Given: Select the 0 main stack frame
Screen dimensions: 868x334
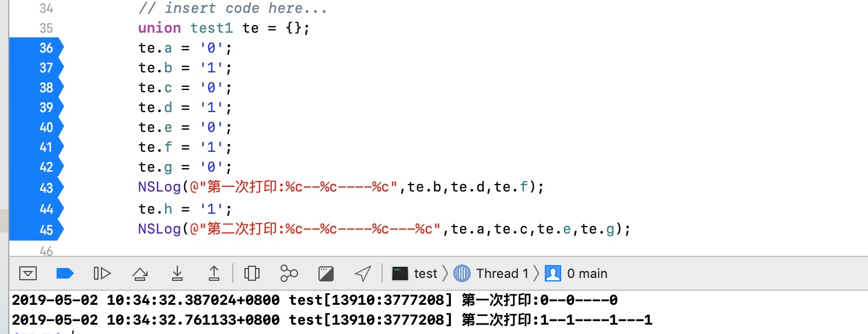Looking at the screenshot, I should coord(576,273).
